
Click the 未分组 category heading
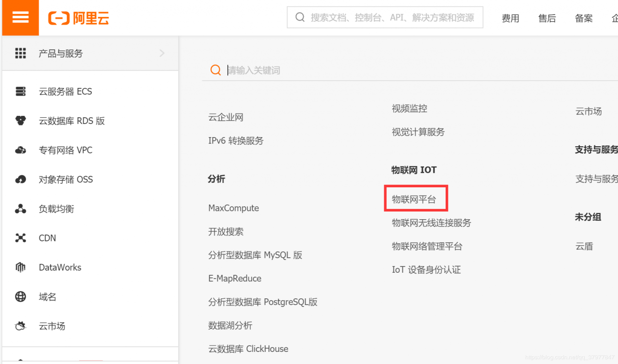point(588,217)
